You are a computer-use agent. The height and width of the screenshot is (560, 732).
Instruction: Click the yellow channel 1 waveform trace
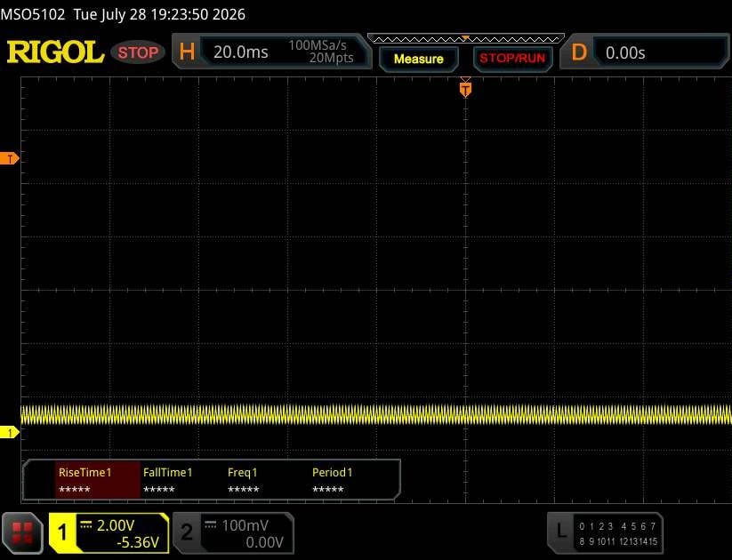pyautogui.click(x=376, y=414)
